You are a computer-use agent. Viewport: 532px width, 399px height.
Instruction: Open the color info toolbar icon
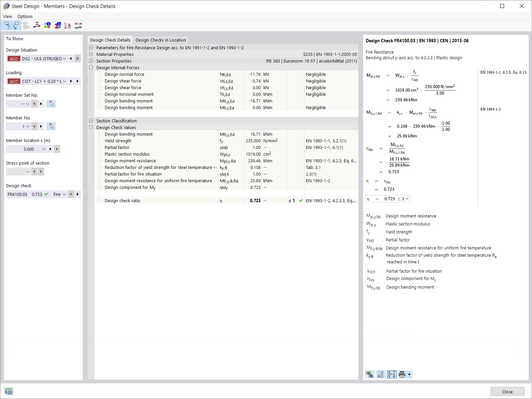tap(47, 25)
